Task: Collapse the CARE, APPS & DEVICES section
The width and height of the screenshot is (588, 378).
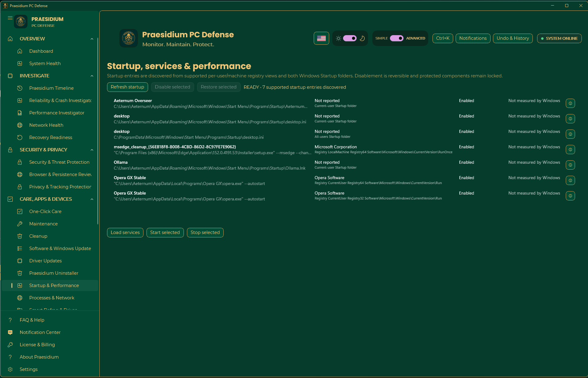Action: click(92, 199)
